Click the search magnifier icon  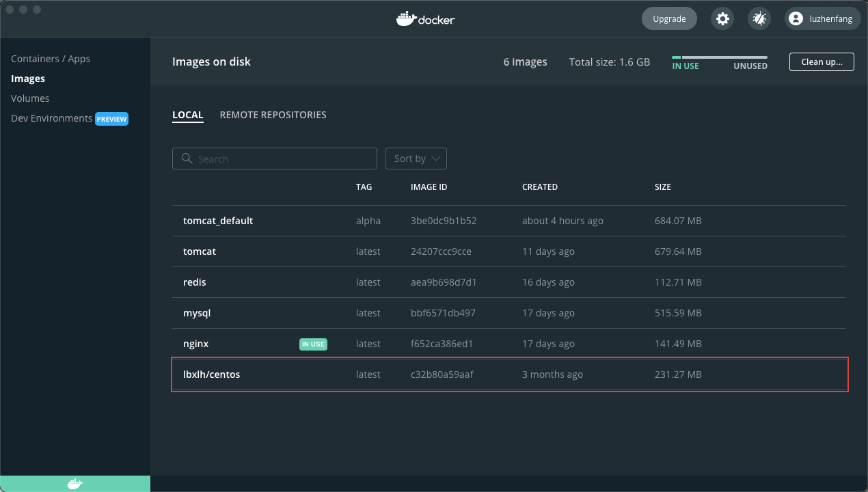click(187, 159)
